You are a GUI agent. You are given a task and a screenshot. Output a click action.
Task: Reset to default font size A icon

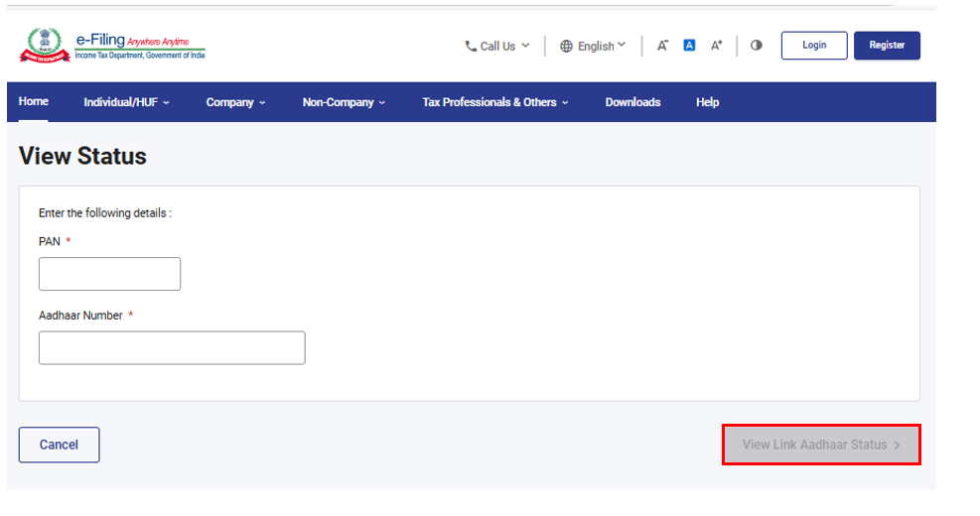tap(689, 46)
